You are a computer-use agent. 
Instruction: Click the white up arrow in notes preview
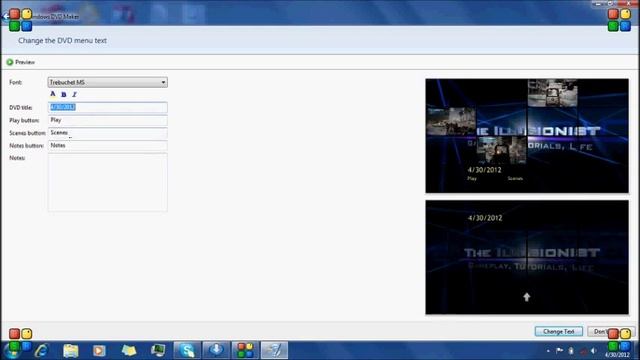tap(527, 297)
